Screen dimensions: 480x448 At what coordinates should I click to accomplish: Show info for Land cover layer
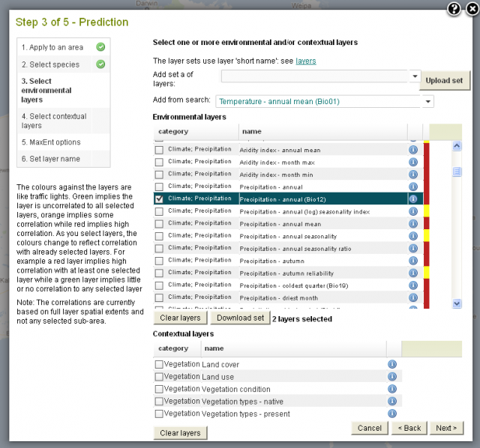pos(391,364)
